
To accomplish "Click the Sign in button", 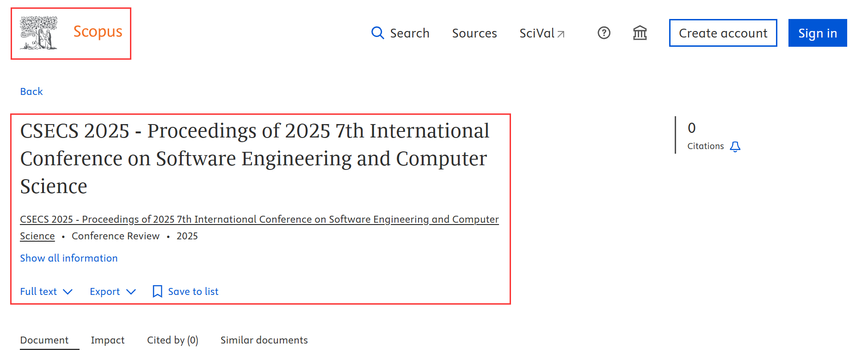I will 817,33.
